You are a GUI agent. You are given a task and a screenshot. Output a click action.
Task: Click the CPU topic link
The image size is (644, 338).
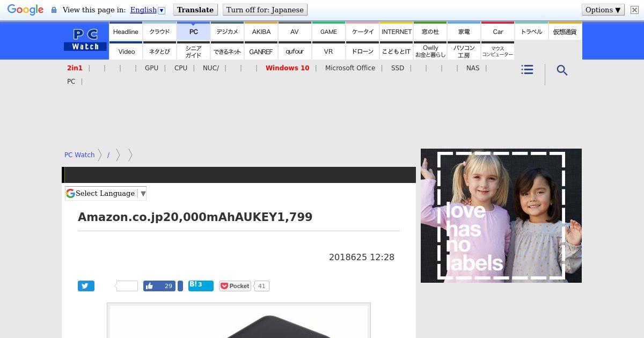click(x=181, y=68)
